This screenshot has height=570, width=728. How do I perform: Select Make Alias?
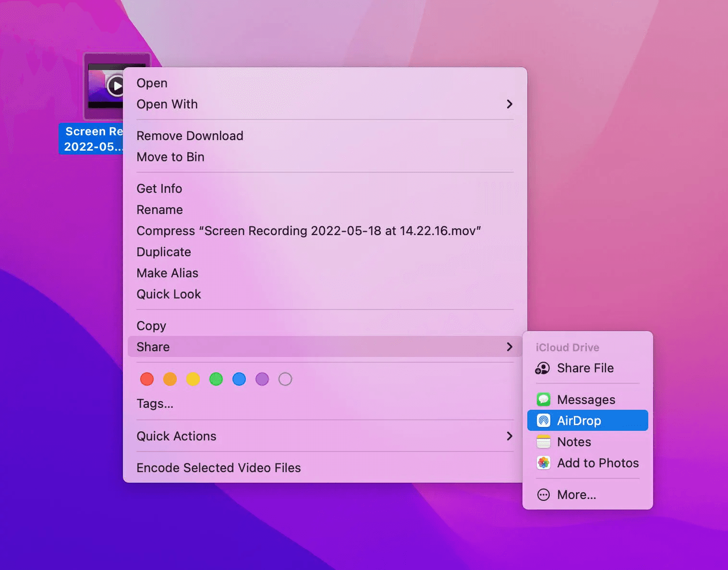(x=325, y=273)
